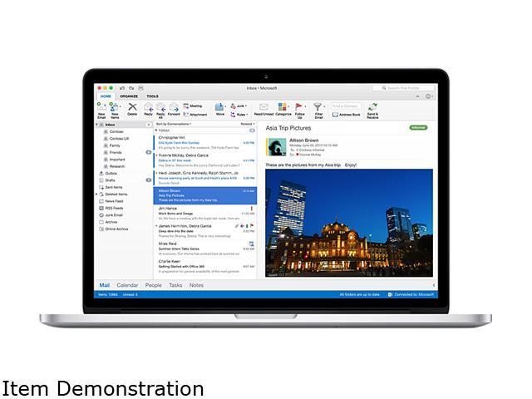This screenshot has height=399, width=532.
Task: Open the Address Book
Action: (x=346, y=115)
